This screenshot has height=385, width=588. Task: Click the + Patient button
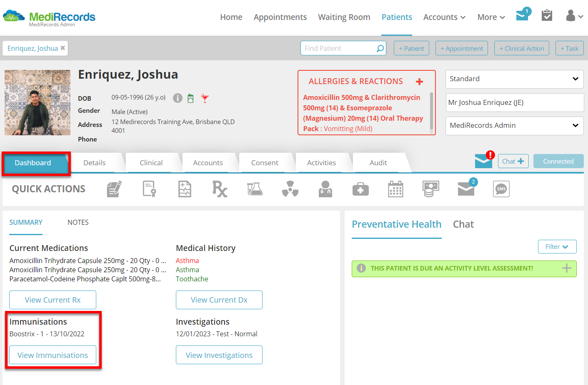[411, 48]
